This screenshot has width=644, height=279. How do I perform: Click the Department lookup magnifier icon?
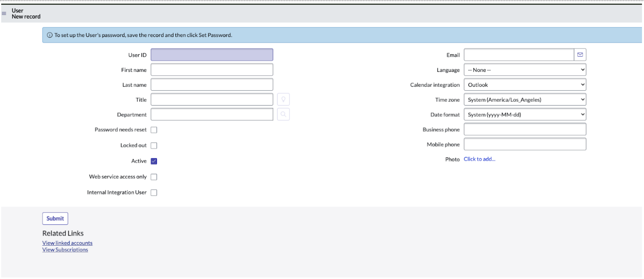[x=283, y=115]
